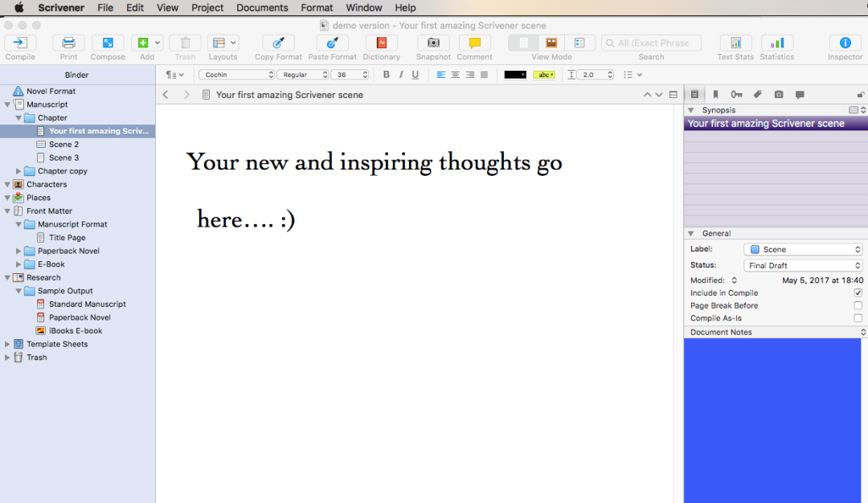Image resolution: width=868 pixels, height=503 pixels.
Task: Toggle the editor split view
Action: tap(674, 95)
